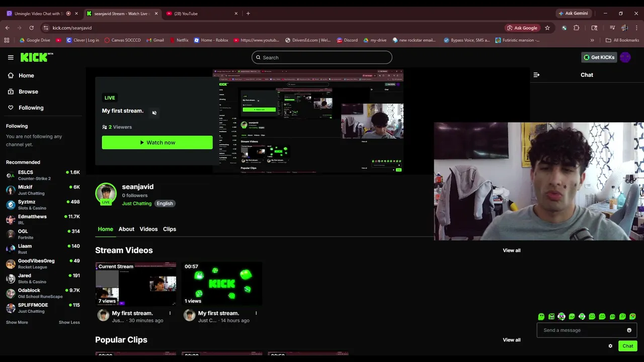The width and height of the screenshot is (644, 362).
Task: Open the Netflix bookmark
Action: (179, 40)
